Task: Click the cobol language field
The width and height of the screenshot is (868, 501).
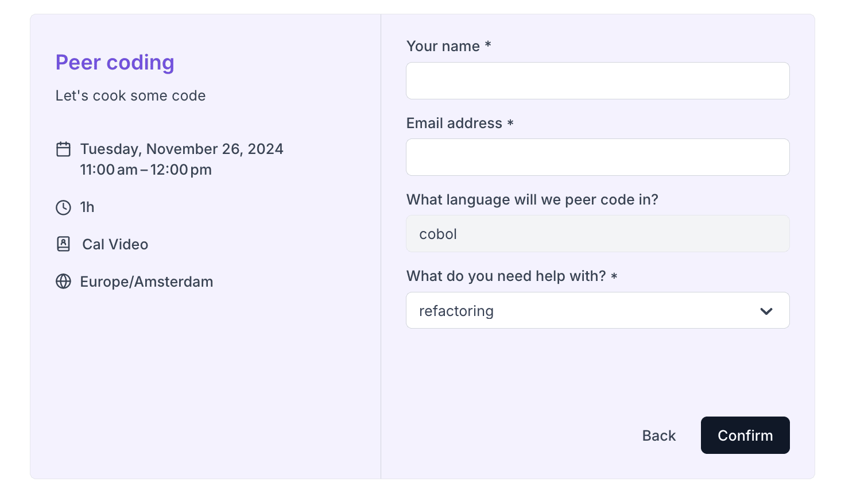Action: (x=597, y=234)
